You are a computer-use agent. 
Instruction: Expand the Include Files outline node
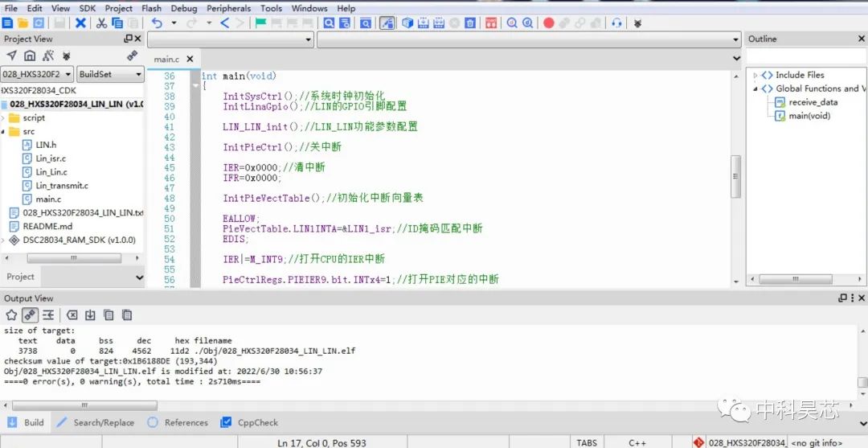(x=755, y=76)
